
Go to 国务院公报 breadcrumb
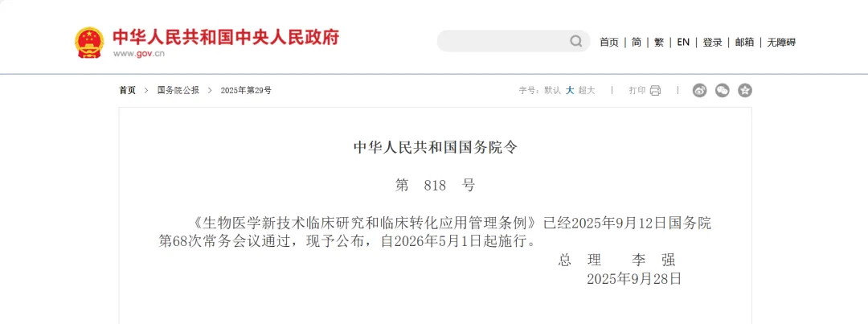click(178, 90)
